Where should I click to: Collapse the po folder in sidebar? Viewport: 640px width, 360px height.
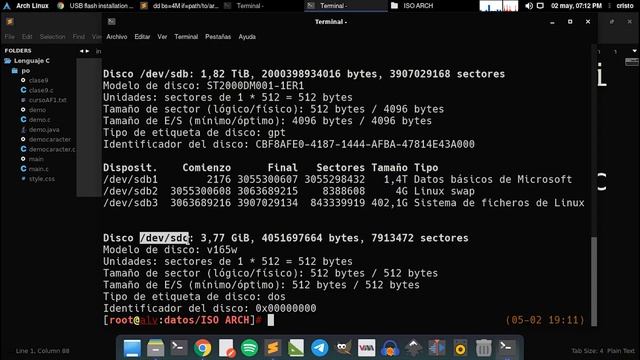point(21,71)
